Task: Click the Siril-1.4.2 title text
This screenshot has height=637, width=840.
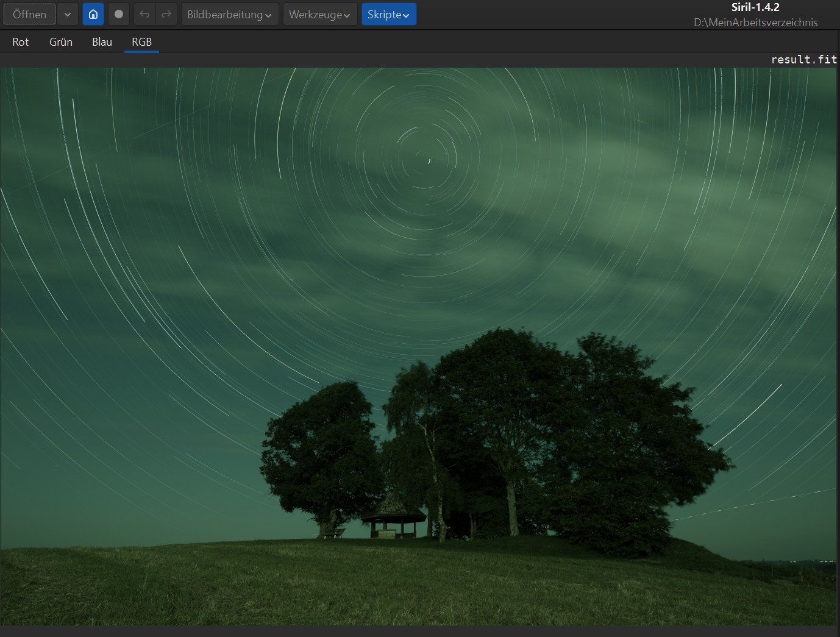Action: point(755,7)
